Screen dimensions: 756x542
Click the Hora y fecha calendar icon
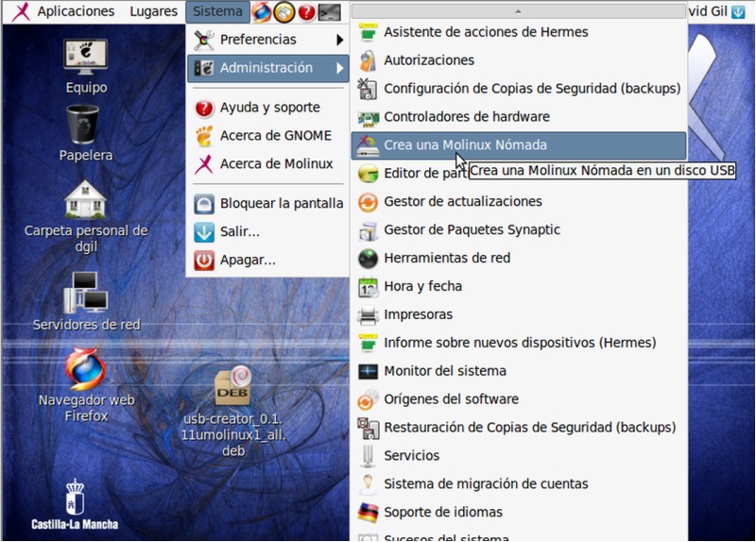pos(368,287)
